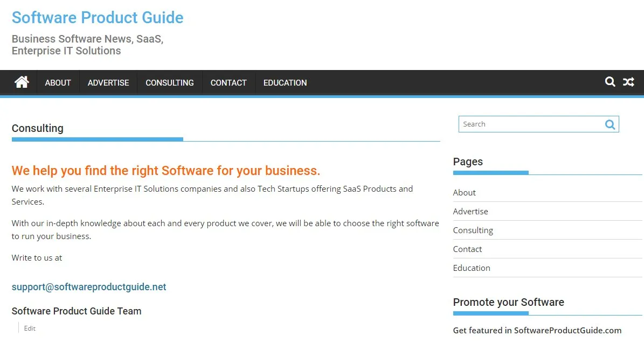Open the ADVERTISE menu item

[x=108, y=82]
